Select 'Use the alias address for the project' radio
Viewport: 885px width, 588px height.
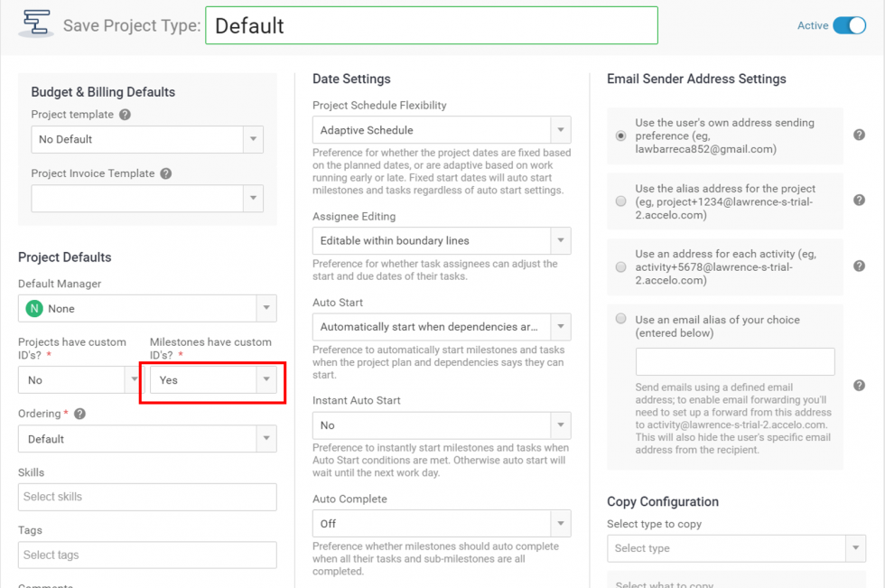620,201
